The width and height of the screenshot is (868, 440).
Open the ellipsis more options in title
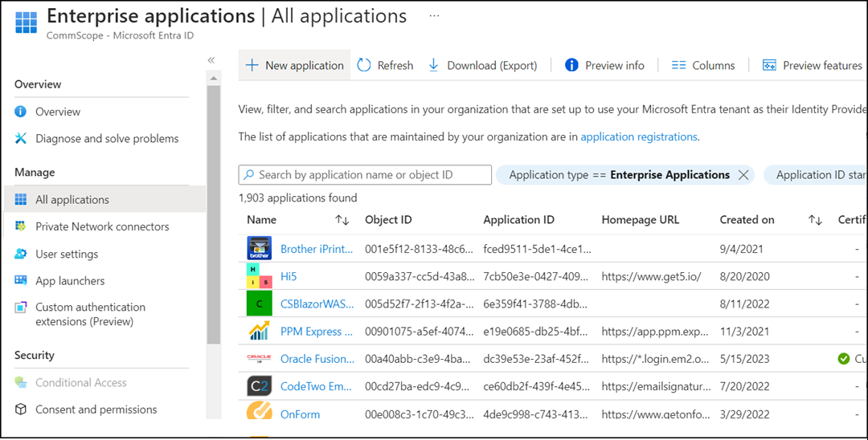pos(434,16)
